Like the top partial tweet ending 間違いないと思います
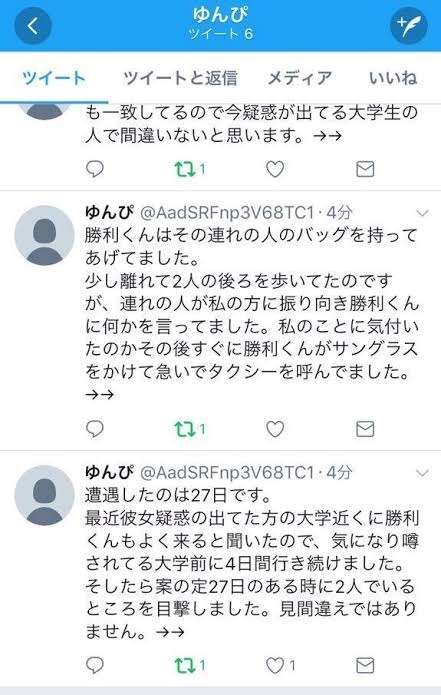The width and height of the screenshot is (441, 695). pyautogui.click(x=275, y=169)
